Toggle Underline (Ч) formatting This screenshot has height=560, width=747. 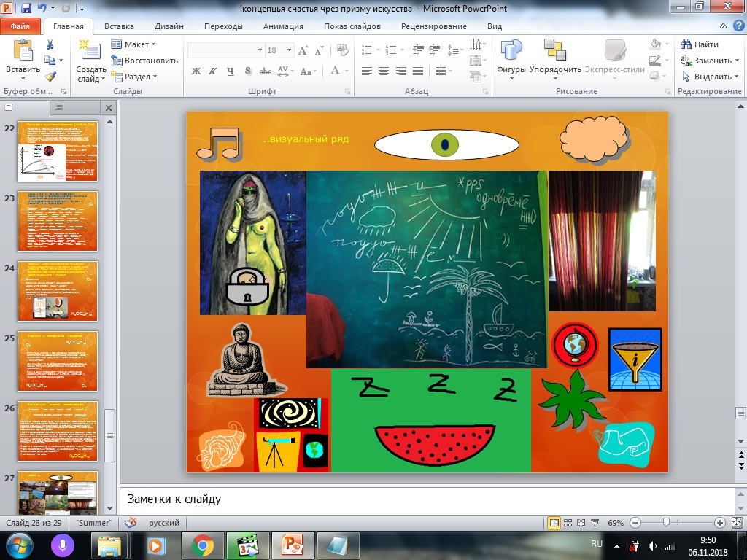pos(230,71)
